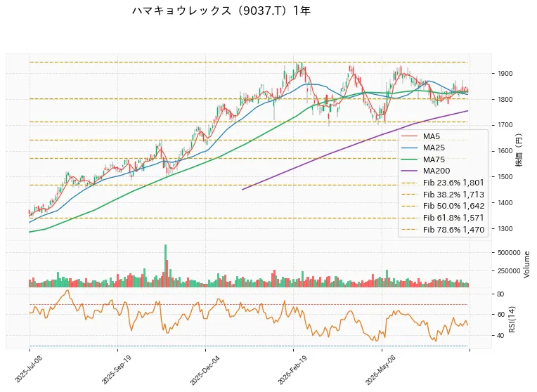Click the Fib 23.6% 1,801 legend label
The width and height of the screenshot is (537, 392).
point(453,183)
